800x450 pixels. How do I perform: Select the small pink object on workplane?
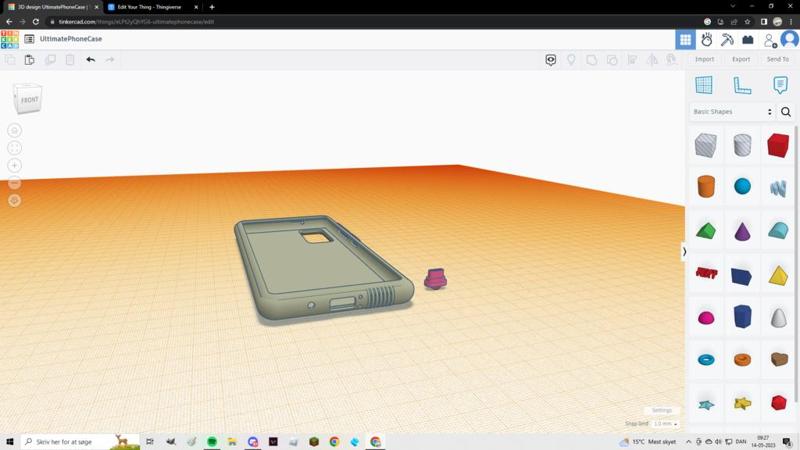click(435, 279)
